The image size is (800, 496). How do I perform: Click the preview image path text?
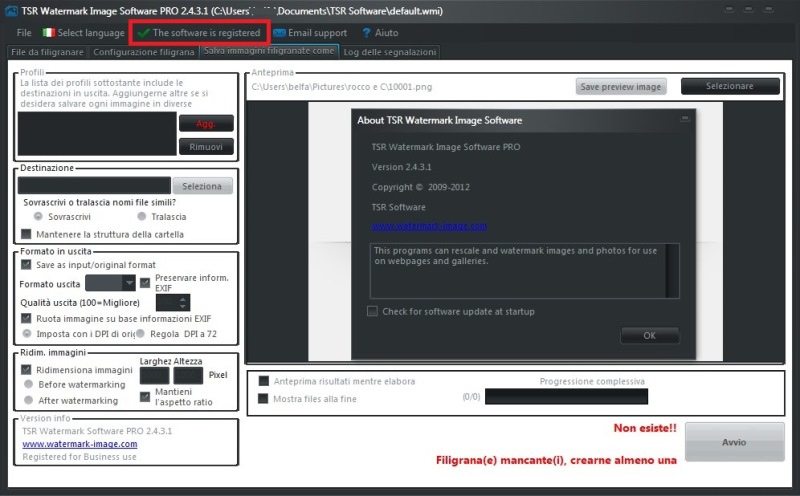342,87
